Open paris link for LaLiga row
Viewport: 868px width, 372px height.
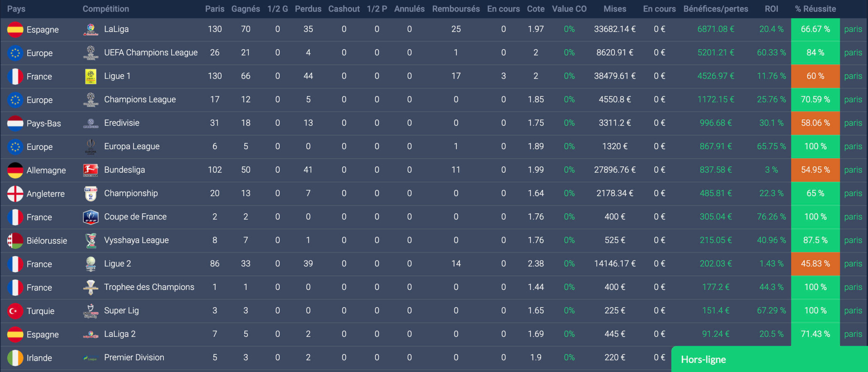click(x=853, y=29)
